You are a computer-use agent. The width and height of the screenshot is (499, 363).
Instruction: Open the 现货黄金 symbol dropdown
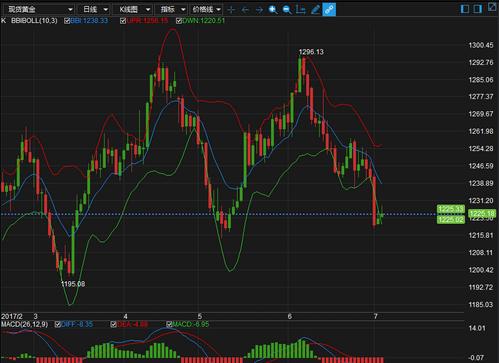pos(39,9)
